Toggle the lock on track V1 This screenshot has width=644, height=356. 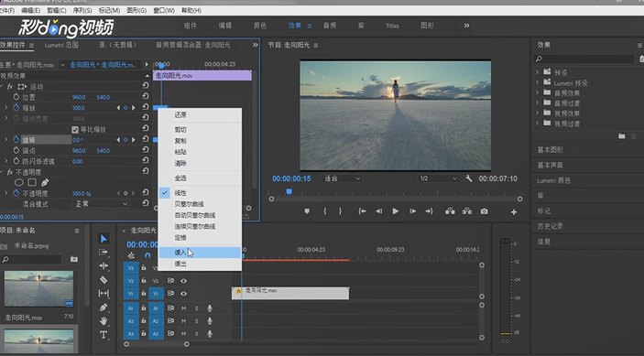[143, 293]
